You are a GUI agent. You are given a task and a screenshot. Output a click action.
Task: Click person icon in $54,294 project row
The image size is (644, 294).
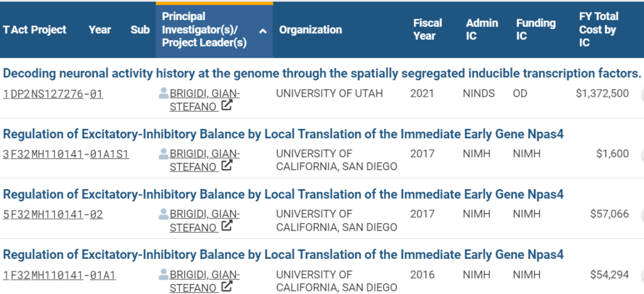tap(164, 275)
